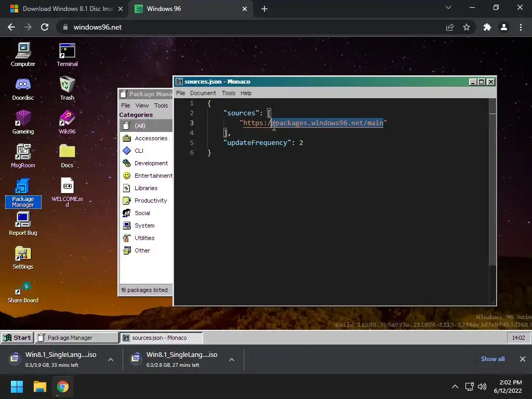This screenshot has height=399, width=532.
Task: Open the Tools menu in Package Manager
Action: tap(161, 105)
